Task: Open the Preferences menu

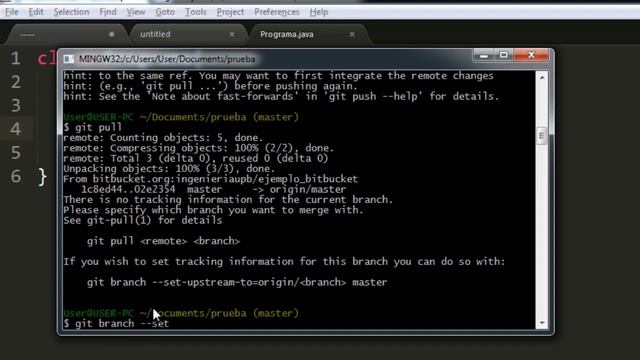Action: pos(277,12)
